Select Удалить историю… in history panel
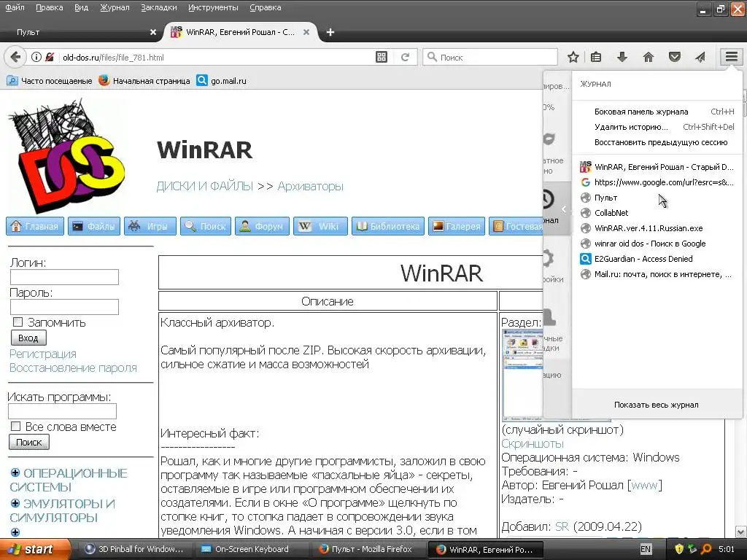747x560 pixels. click(657, 127)
